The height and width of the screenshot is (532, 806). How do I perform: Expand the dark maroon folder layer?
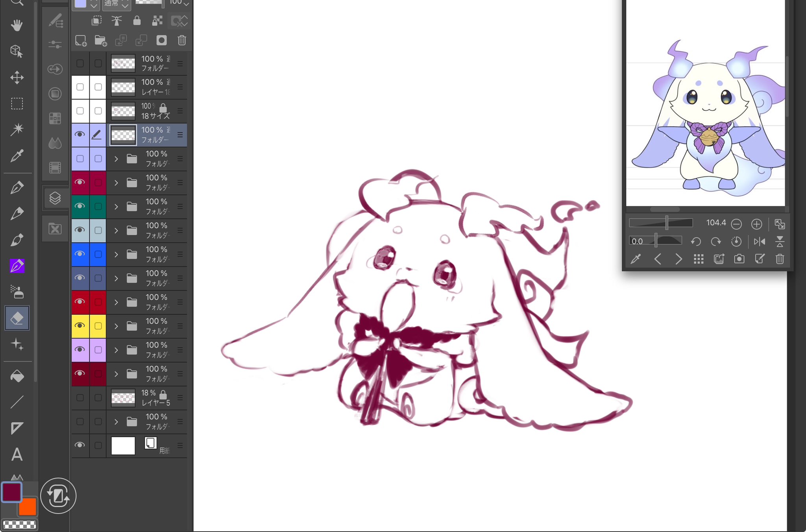tap(116, 374)
